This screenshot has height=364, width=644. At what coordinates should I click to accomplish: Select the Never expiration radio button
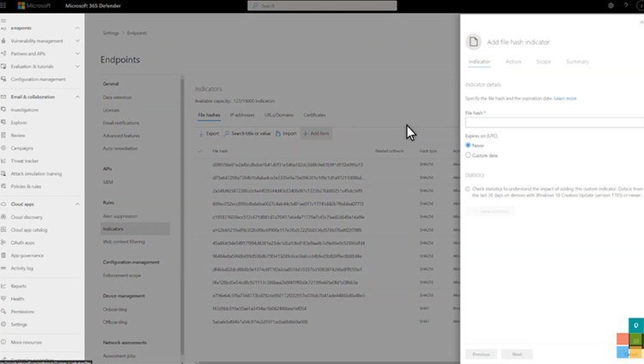coord(468,145)
